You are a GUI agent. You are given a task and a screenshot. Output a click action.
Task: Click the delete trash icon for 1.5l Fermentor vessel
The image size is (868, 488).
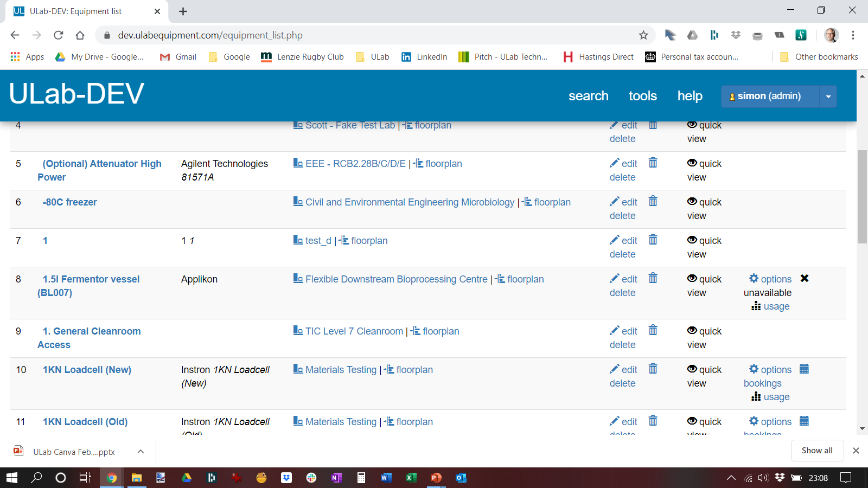pos(653,278)
